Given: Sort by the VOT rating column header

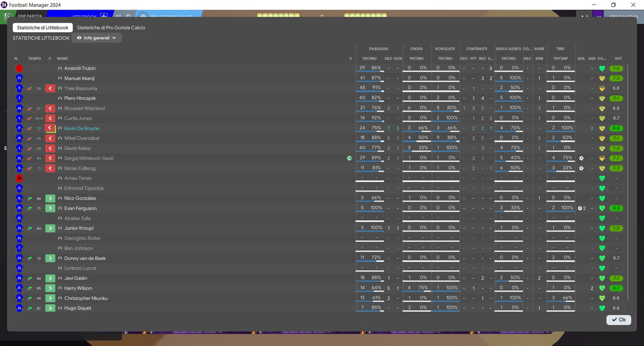Looking at the screenshot, I should click(618, 59).
